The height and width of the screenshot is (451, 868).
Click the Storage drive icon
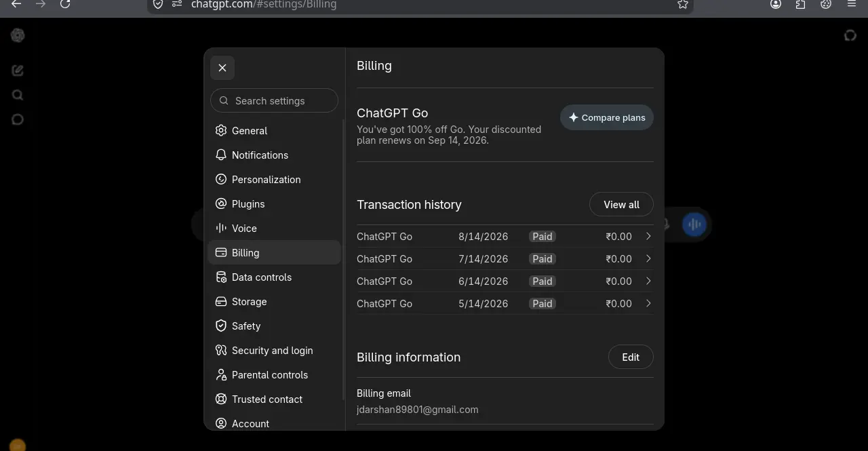click(x=220, y=301)
